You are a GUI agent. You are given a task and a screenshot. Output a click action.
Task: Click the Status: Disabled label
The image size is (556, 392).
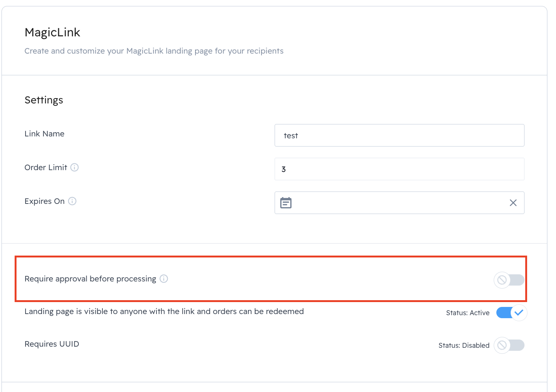coord(464,346)
